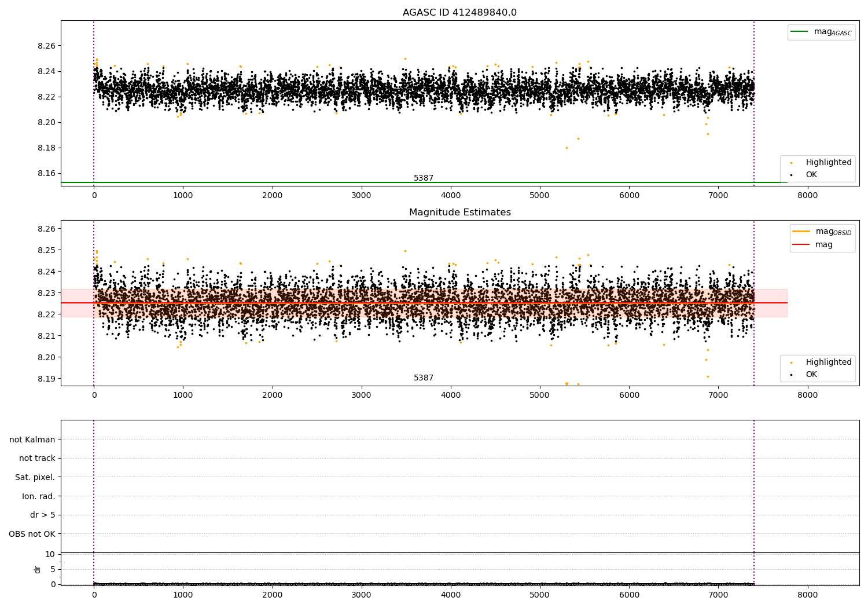This screenshot has width=868, height=608.
Task: Click the 'Ion. rad.' axis label
Action: click(39, 496)
